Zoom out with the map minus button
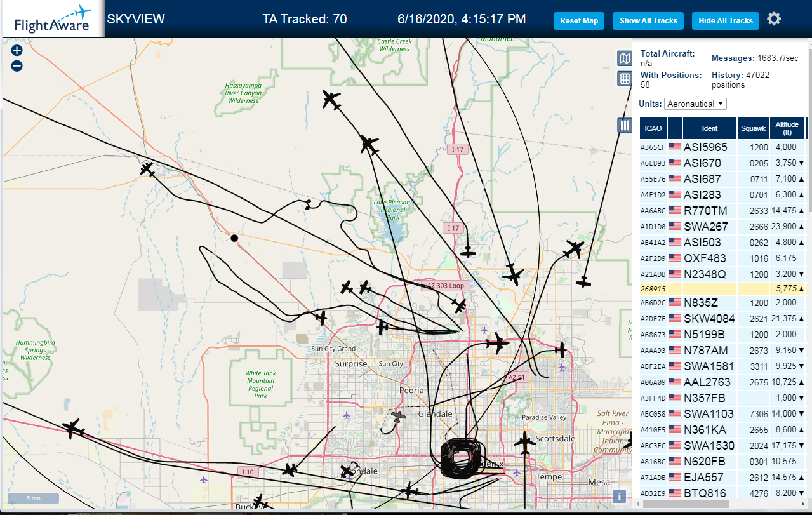This screenshot has width=812, height=515. (x=17, y=65)
